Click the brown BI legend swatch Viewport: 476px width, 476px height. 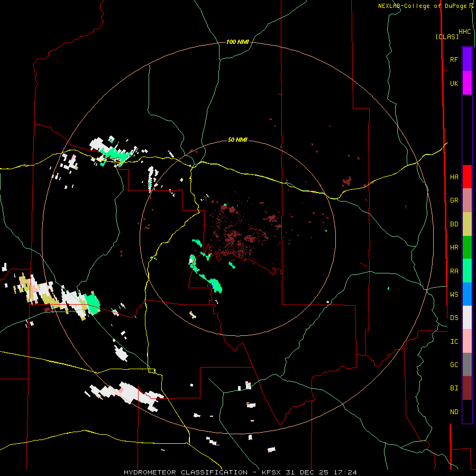tap(467, 388)
